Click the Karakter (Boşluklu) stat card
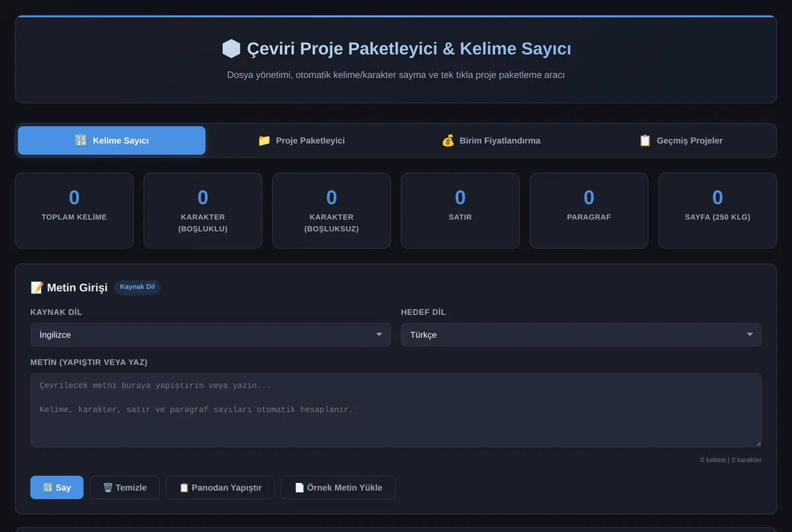 (203, 211)
